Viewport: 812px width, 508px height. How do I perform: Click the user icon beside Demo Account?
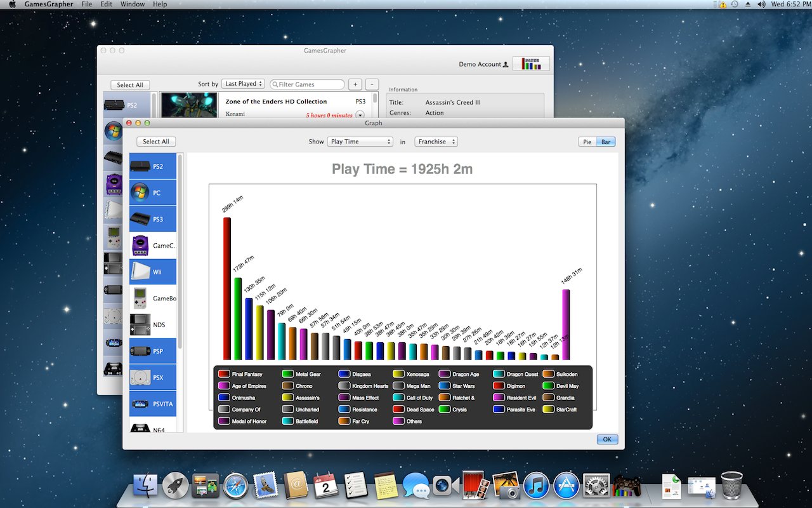click(506, 64)
